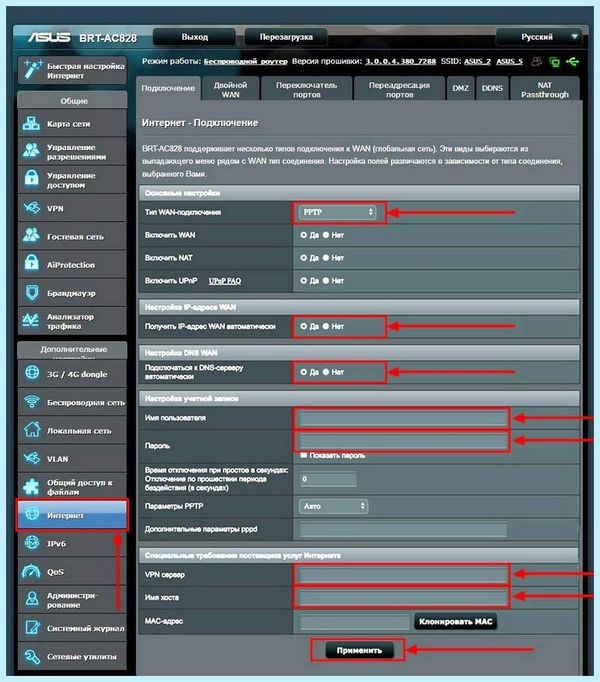The height and width of the screenshot is (682, 600).
Task: Open the Локальная сеть house icon
Action: tap(32, 429)
